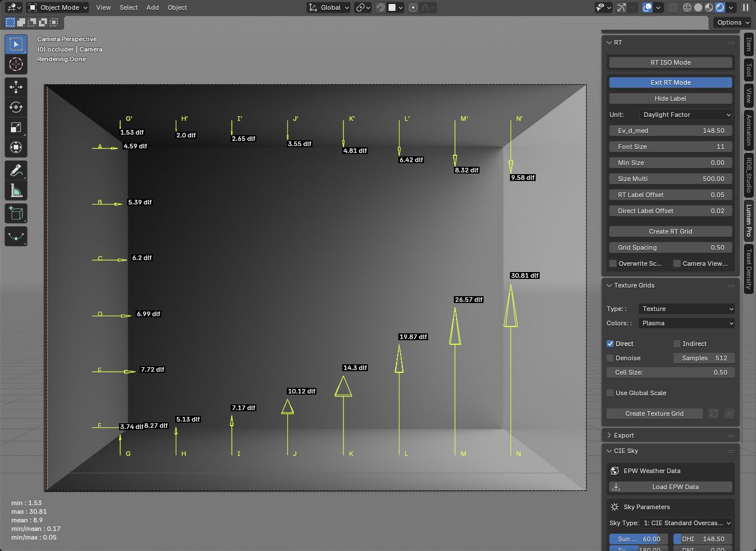Click remove texture grid X icon
The height and width of the screenshot is (551, 756).
click(729, 414)
